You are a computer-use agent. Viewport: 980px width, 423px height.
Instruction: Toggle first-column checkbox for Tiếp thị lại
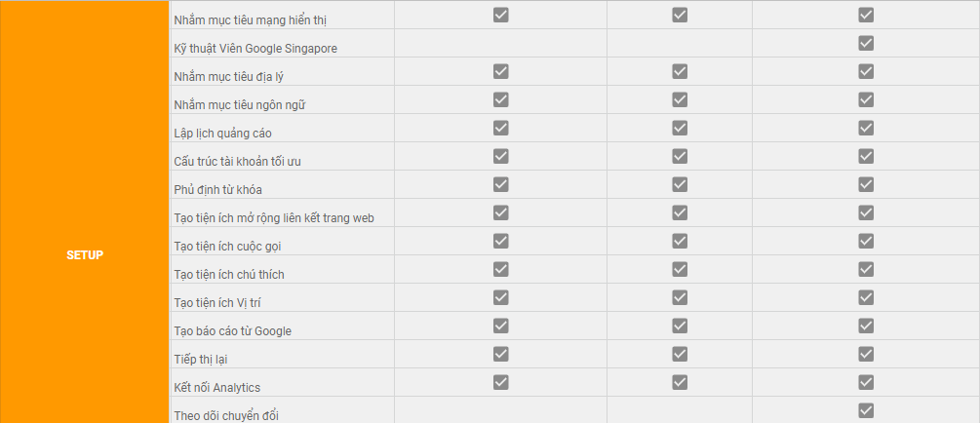[500, 354]
